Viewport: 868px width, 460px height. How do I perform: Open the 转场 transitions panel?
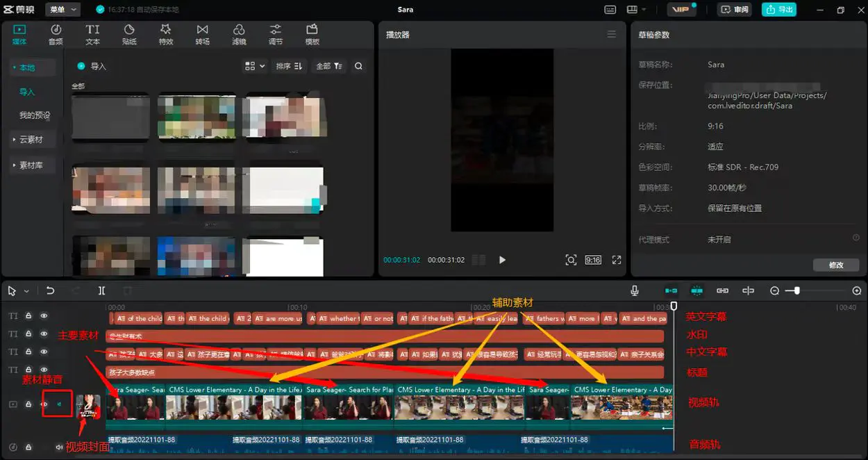click(202, 34)
